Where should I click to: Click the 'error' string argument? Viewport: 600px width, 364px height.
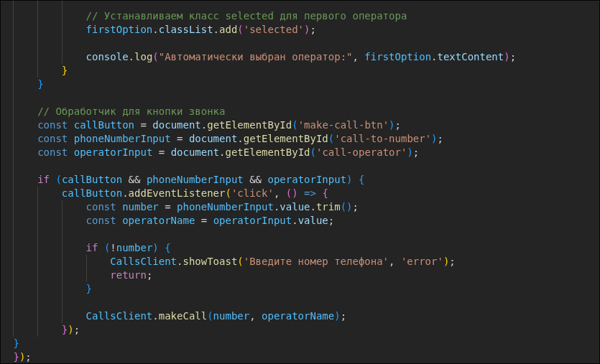[423, 261]
